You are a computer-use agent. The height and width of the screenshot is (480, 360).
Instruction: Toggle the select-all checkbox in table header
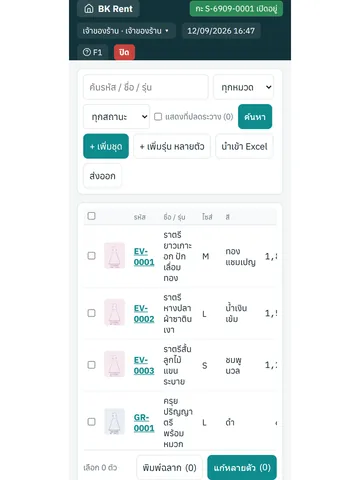(x=91, y=216)
